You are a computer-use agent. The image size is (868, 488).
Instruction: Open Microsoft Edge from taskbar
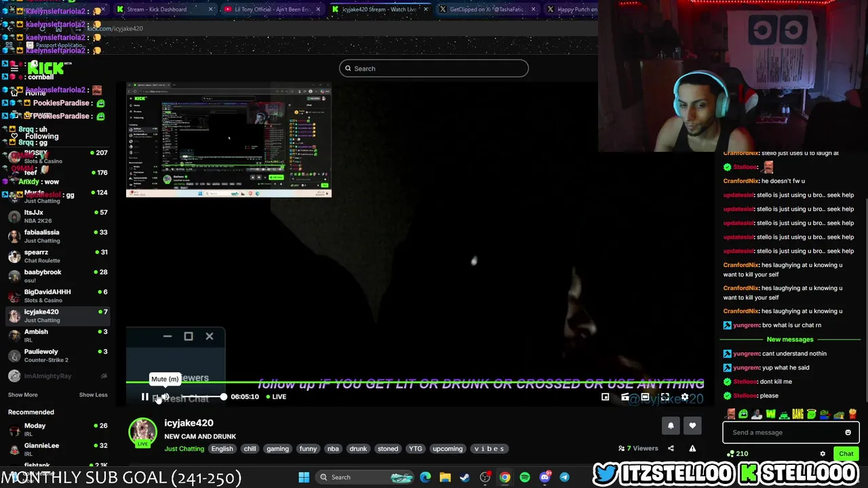point(425,477)
